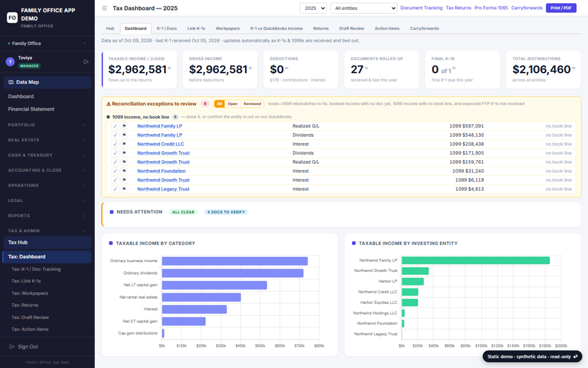Mark Northwind Legacy Trust Interest reviewed

point(115,189)
